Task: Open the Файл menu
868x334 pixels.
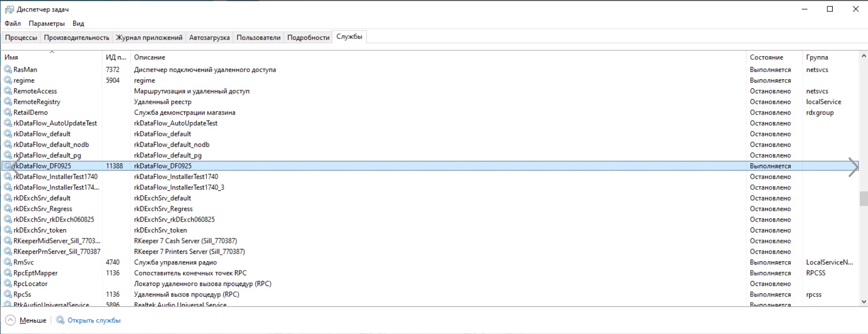Action: point(13,24)
